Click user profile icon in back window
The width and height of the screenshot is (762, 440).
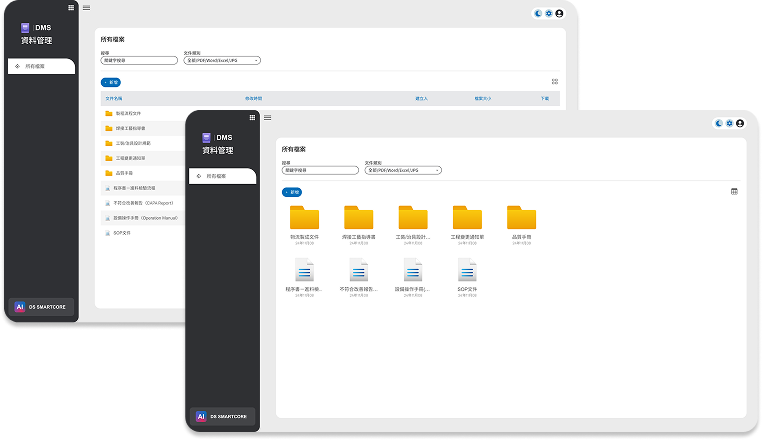pyautogui.click(x=559, y=13)
